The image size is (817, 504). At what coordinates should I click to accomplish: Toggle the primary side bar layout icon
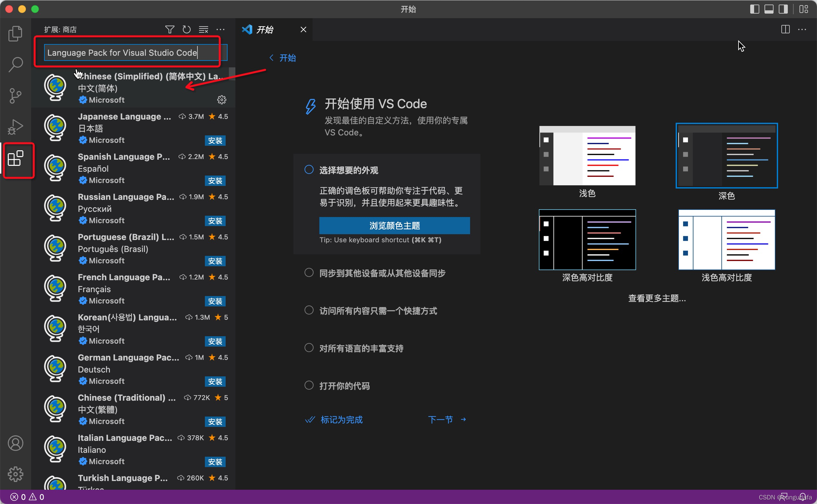(754, 9)
